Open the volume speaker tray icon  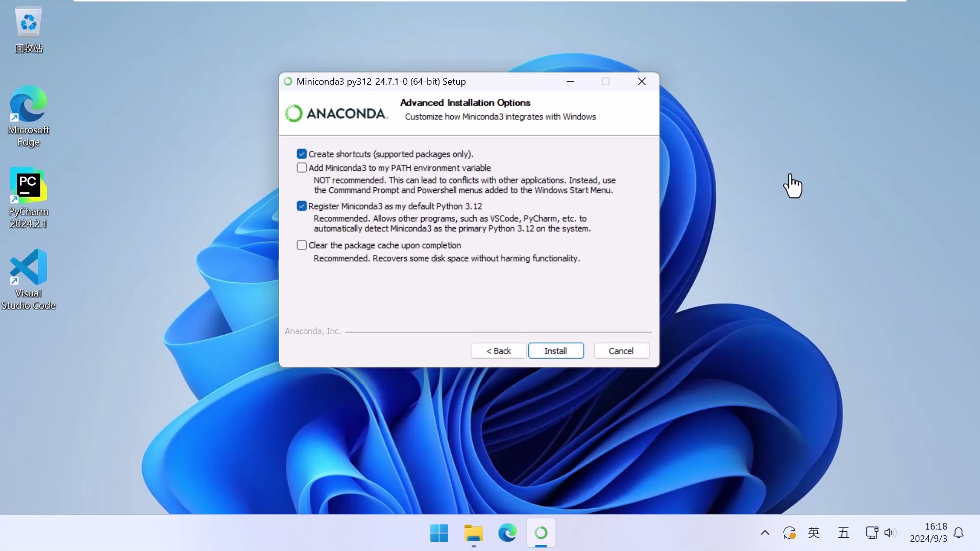click(x=890, y=533)
